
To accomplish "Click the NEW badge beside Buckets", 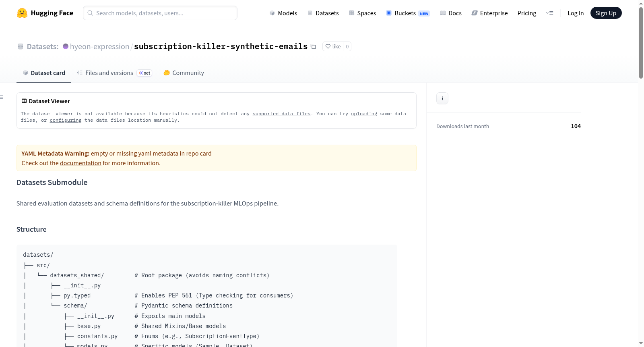I will pyautogui.click(x=424, y=13).
